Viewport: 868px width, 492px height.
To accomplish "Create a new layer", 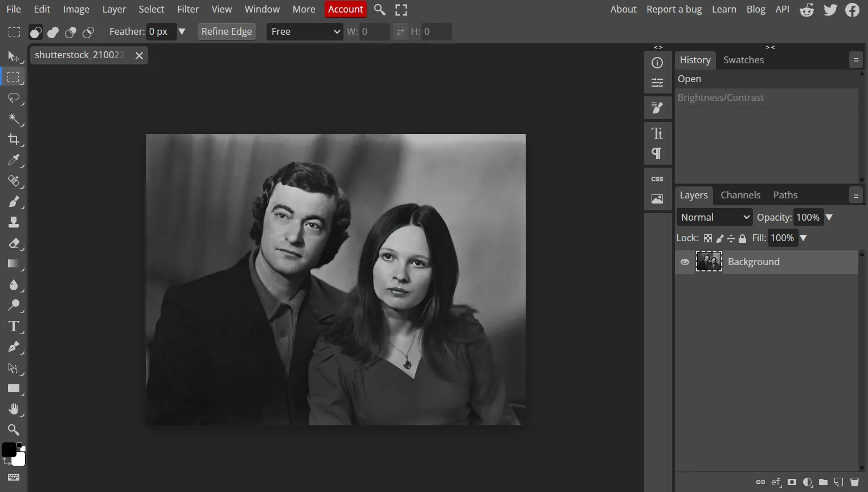I will point(838,482).
